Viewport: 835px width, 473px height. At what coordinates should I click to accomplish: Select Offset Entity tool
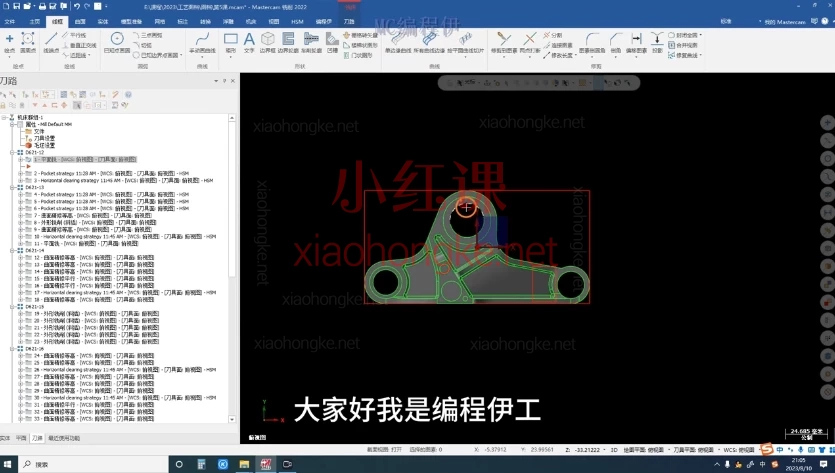[x=636, y=43]
